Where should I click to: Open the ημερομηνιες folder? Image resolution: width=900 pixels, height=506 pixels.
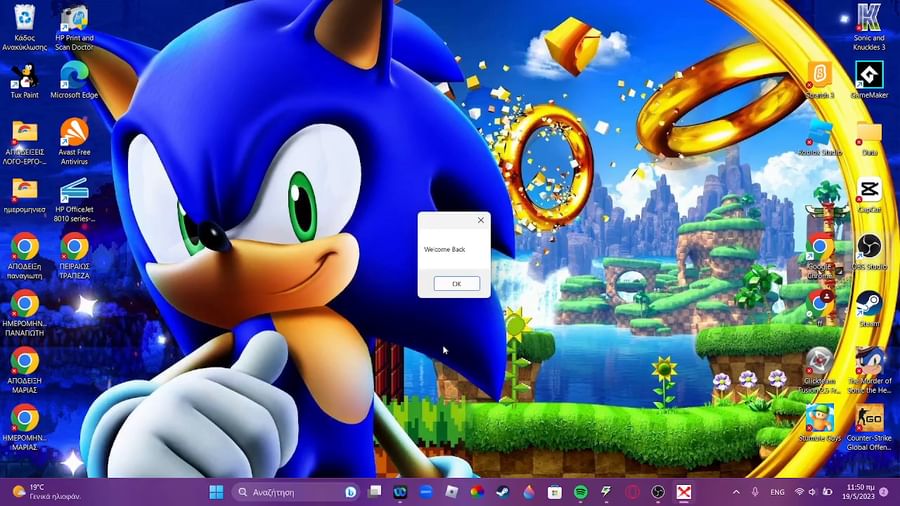(25, 196)
